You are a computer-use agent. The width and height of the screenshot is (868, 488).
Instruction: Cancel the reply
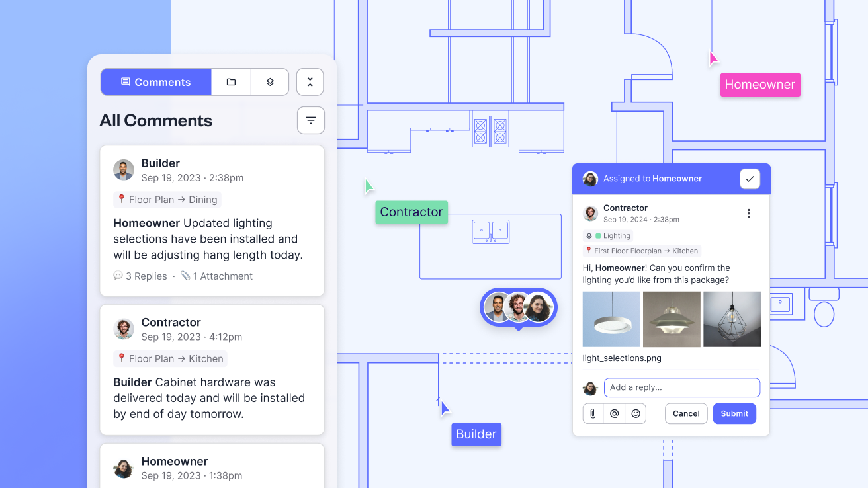click(686, 413)
